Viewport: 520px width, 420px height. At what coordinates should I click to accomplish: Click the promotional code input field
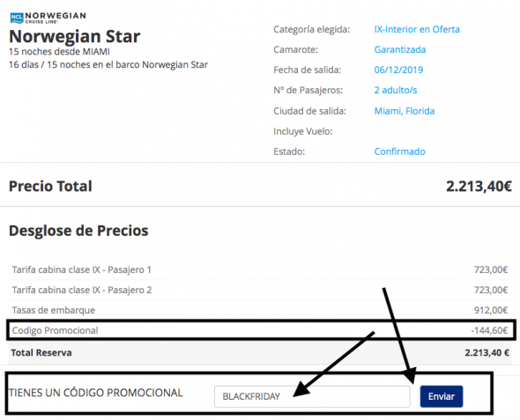pyautogui.click(x=312, y=396)
